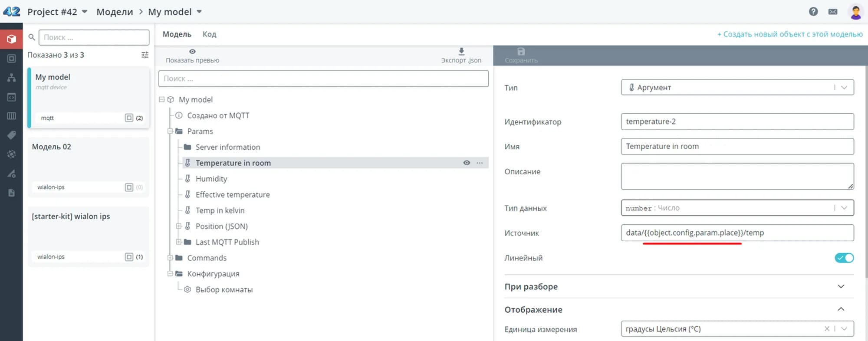Open the tags icon in left sidebar
The width and height of the screenshot is (868, 341).
pyautogui.click(x=11, y=135)
